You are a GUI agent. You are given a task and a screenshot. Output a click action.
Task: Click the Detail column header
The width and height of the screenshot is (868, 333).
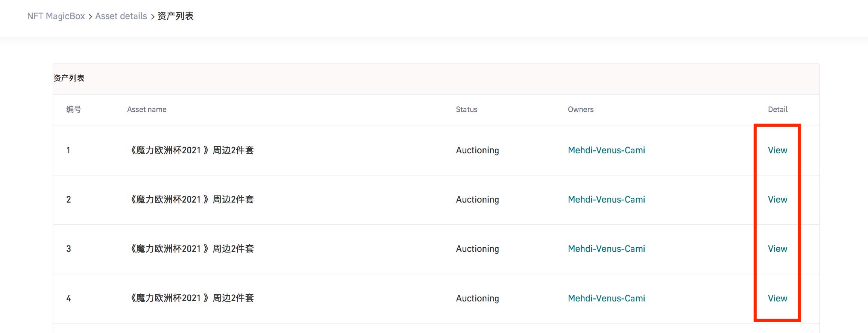tap(777, 109)
